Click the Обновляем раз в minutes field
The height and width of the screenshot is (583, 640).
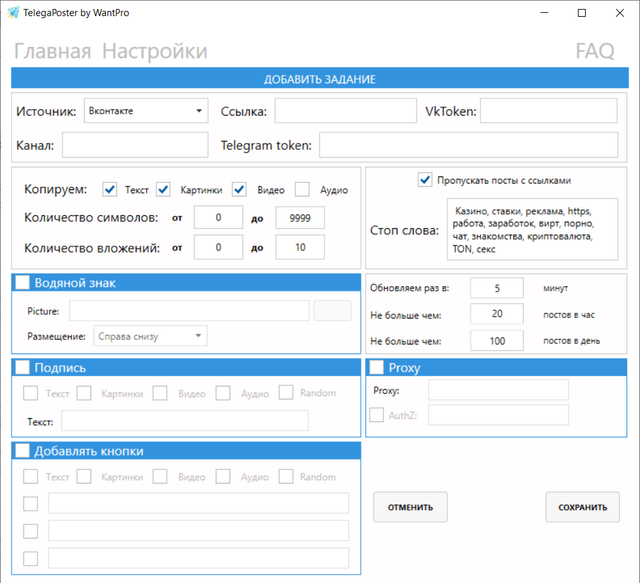(x=497, y=288)
